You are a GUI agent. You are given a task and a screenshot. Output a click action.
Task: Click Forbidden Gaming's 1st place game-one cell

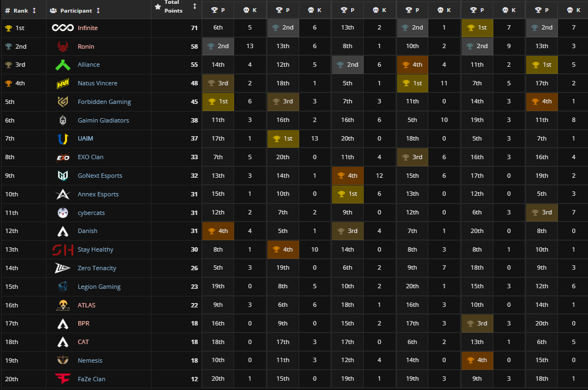tap(218, 102)
